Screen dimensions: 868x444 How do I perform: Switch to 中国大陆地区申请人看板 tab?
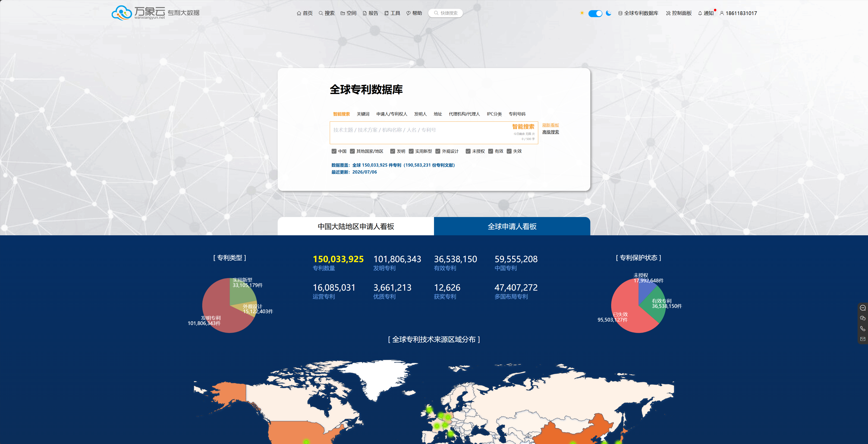pos(356,226)
